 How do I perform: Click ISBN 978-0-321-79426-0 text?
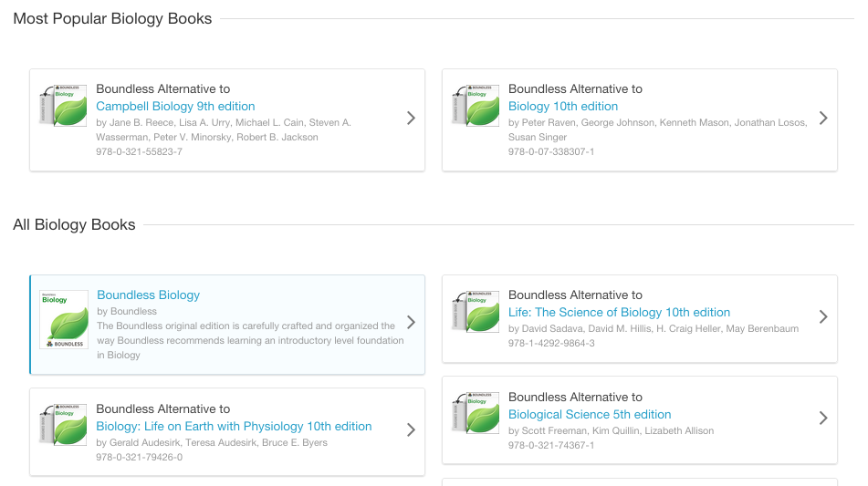pyautogui.click(x=139, y=457)
